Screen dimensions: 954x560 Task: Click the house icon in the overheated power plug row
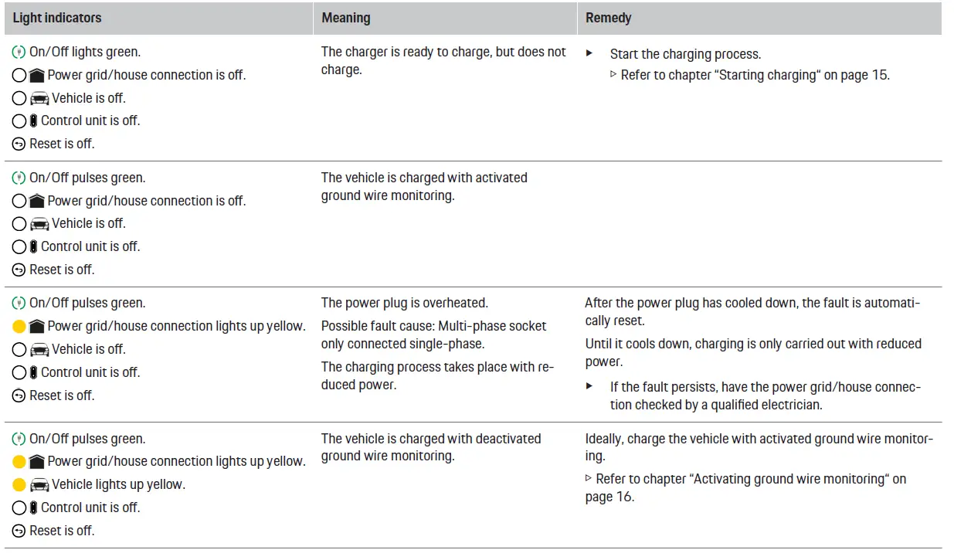[36, 327]
